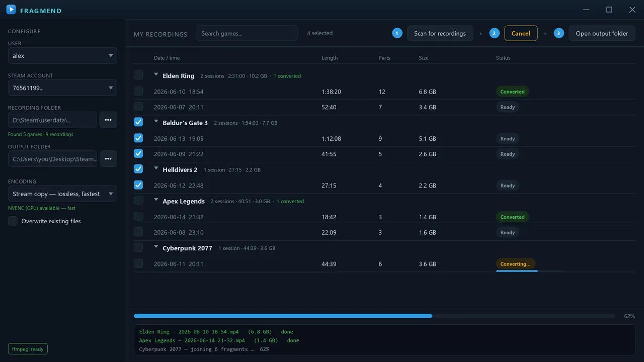Image resolution: width=644 pixels, height=362 pixels.
Task: Open the User dropdown showing alex
Action: tap(62, 56)
